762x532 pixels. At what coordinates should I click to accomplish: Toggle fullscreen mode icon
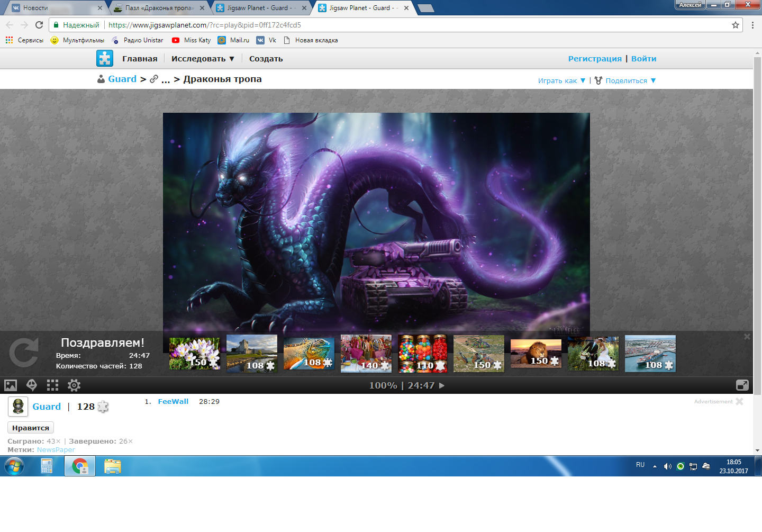[742, 385]
